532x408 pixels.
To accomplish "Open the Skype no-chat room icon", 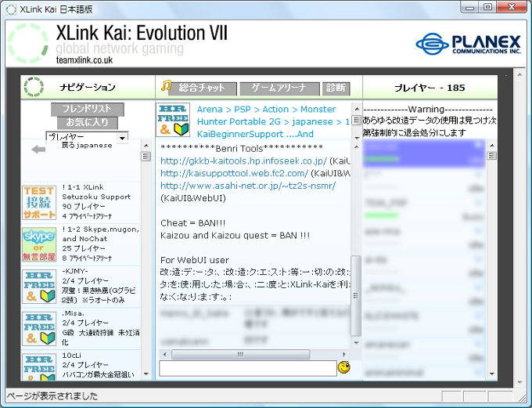I will [38, 244].
